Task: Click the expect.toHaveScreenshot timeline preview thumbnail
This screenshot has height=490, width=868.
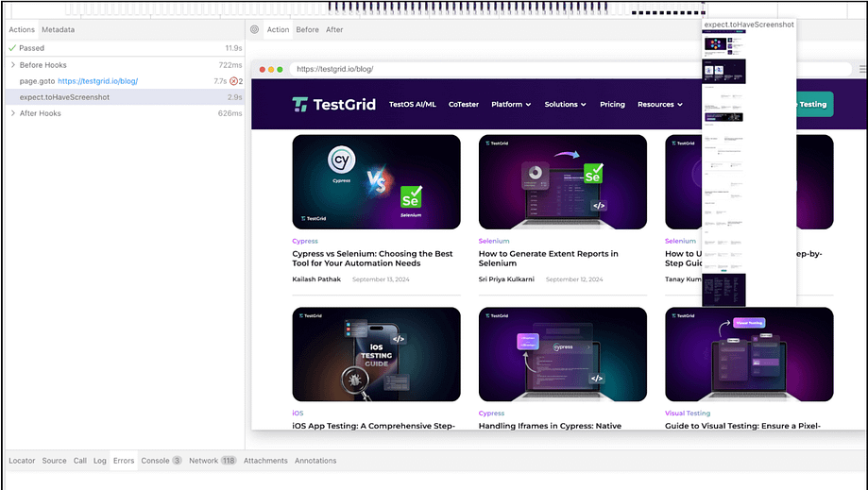Action: [723, 168]
